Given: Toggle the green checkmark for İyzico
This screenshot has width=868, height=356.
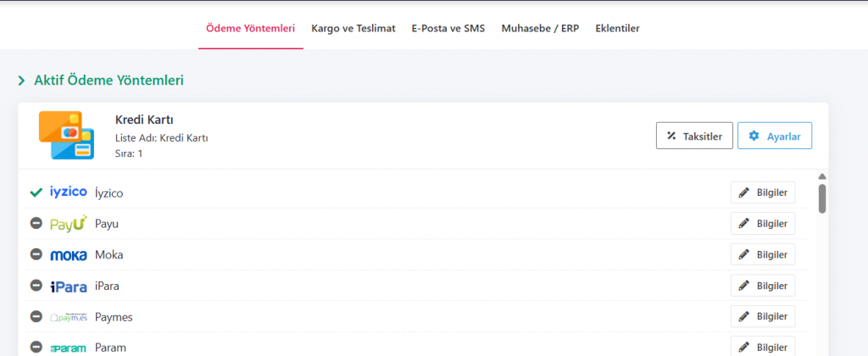Looking at the screenshot, I should tap(36, 192).
